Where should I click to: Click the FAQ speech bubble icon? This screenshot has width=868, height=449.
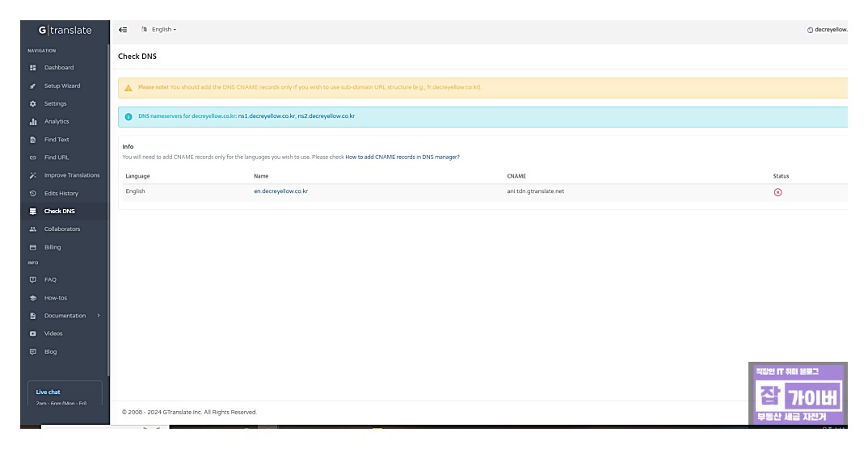point(32,279)
